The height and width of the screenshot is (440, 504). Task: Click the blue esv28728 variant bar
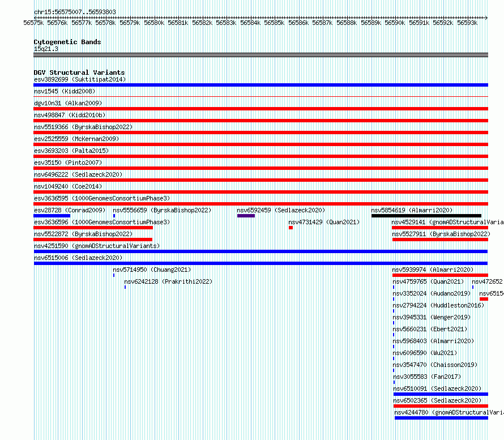(x=52, y=216)
